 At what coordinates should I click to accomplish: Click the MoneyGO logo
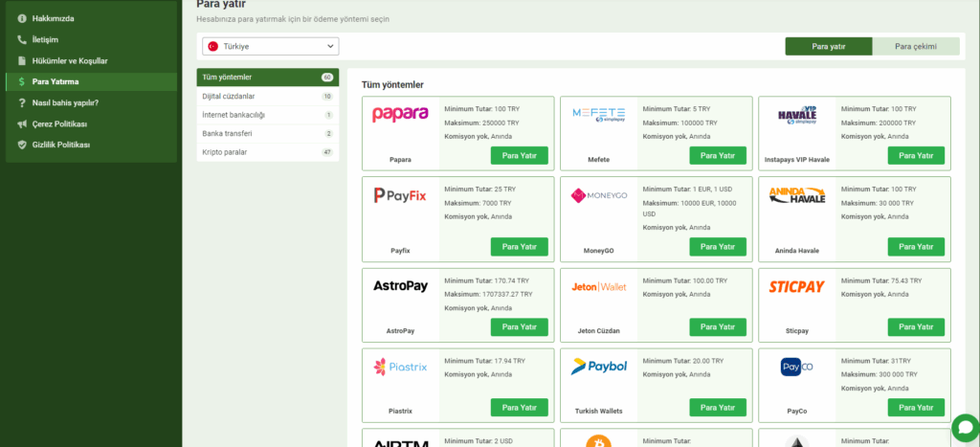pyautogui.click(x=598, y=195)
